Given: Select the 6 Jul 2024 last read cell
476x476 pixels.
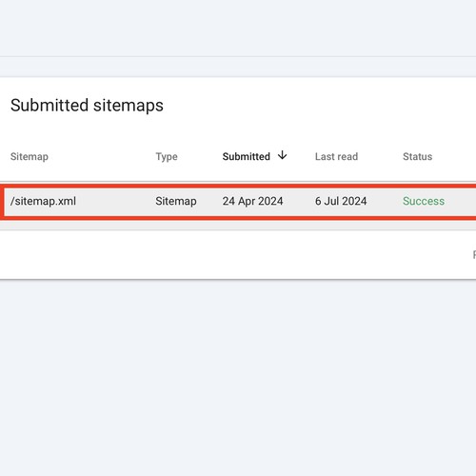Looking at the screenshot, I should click(x=341, y=201).
